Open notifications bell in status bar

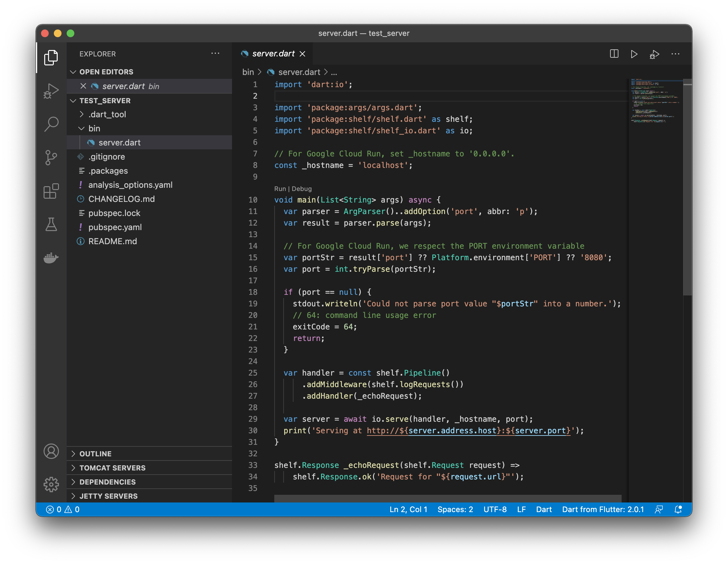678,509
